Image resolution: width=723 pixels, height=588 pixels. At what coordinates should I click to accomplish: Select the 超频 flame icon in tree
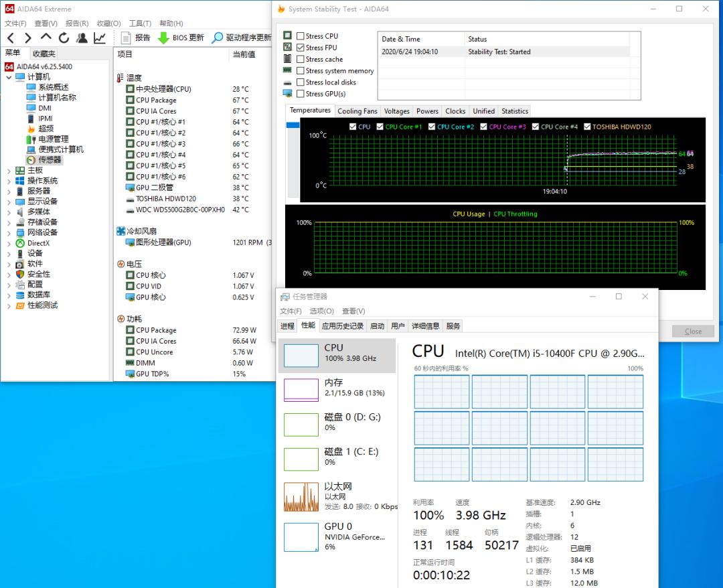tap(31, 129)
